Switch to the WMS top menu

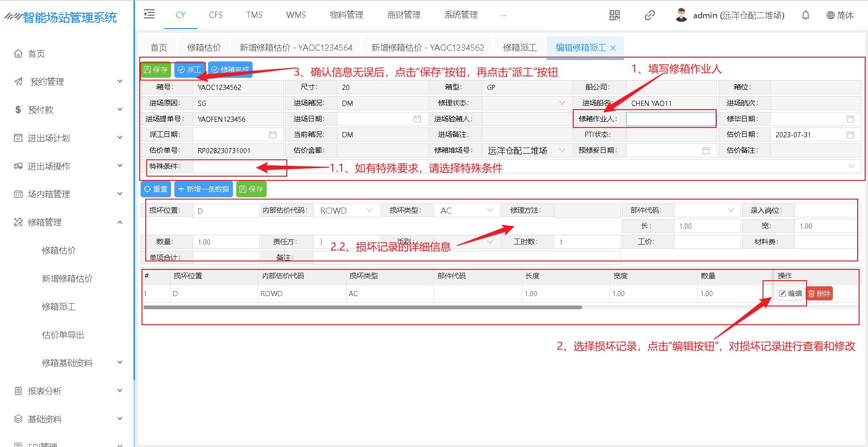(296, 15)
